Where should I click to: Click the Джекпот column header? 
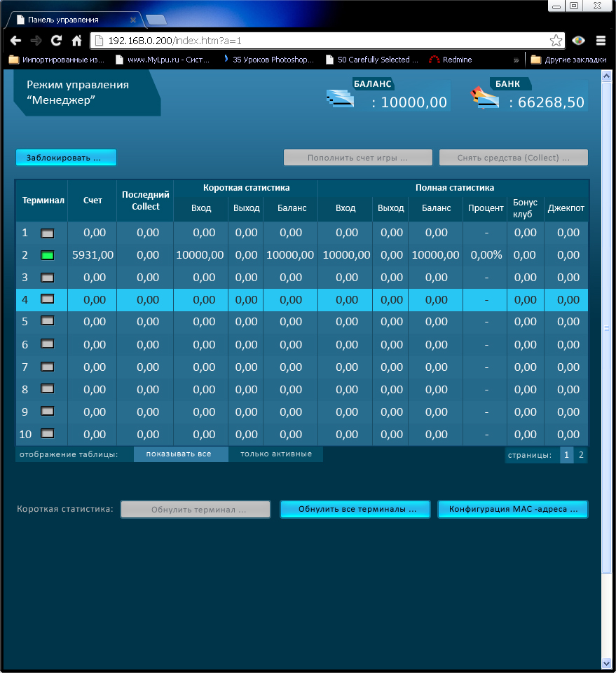point(566,208)
